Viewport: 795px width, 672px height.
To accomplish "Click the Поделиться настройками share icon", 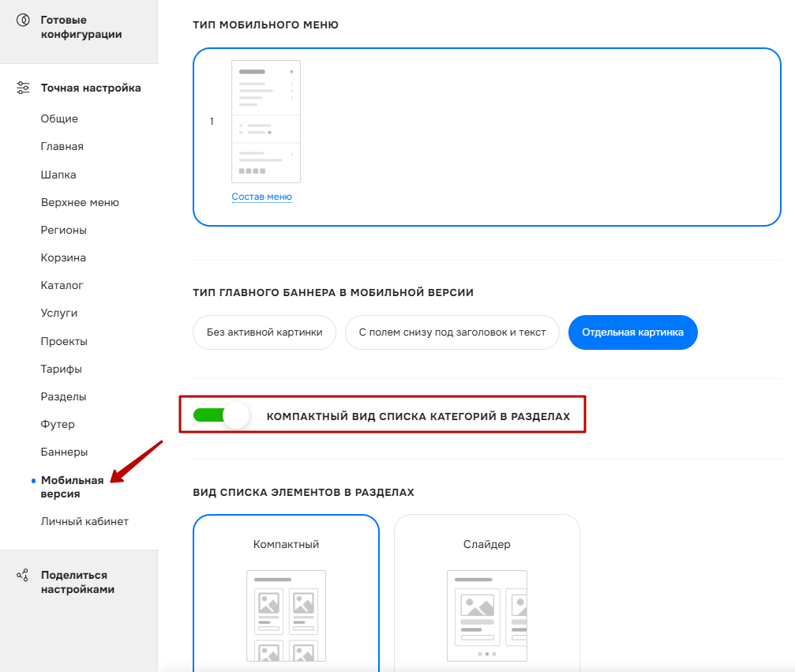I will tap(22, 575).
